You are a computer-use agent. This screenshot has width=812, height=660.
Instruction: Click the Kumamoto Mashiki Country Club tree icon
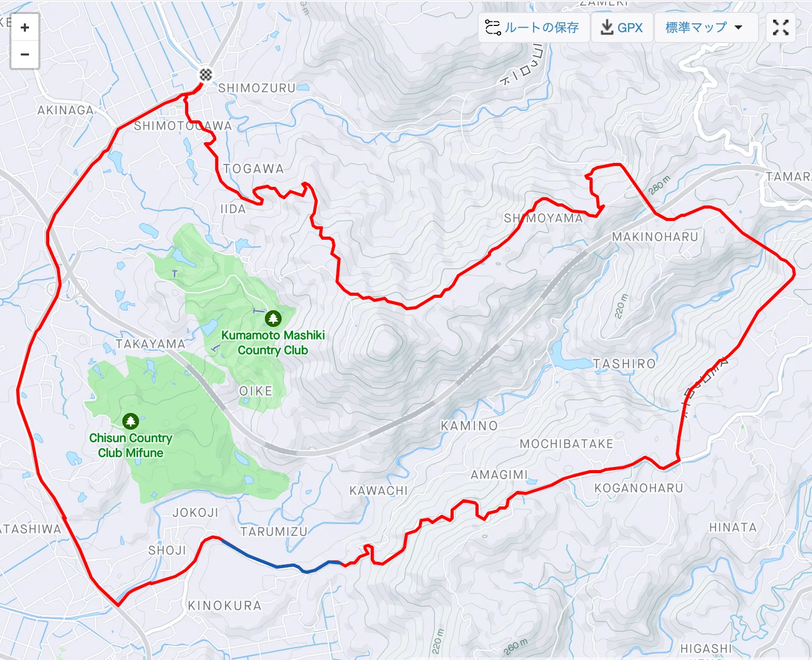click(x=273, y=318)
